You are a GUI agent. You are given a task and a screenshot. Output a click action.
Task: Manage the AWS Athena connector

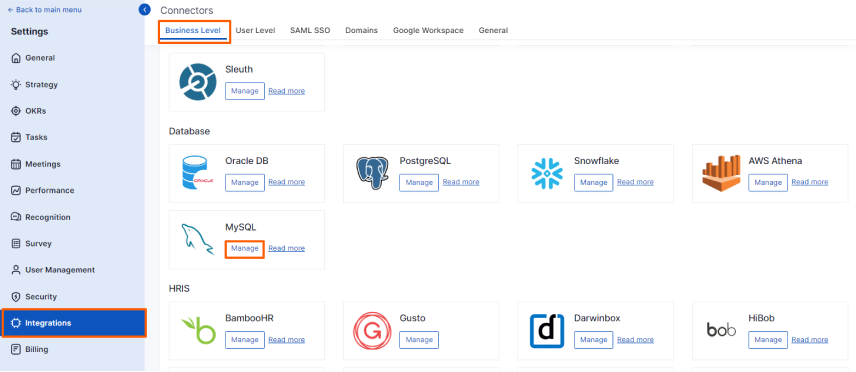768,182
